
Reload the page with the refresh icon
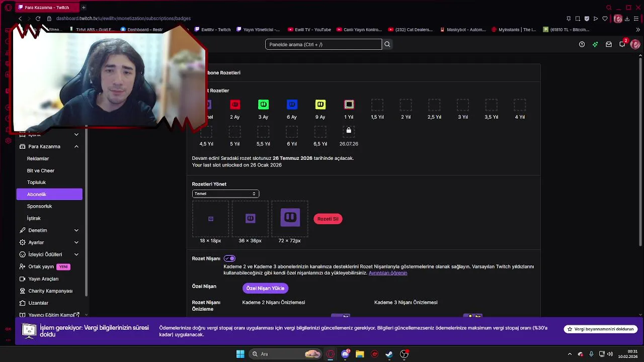click(38, 19)
